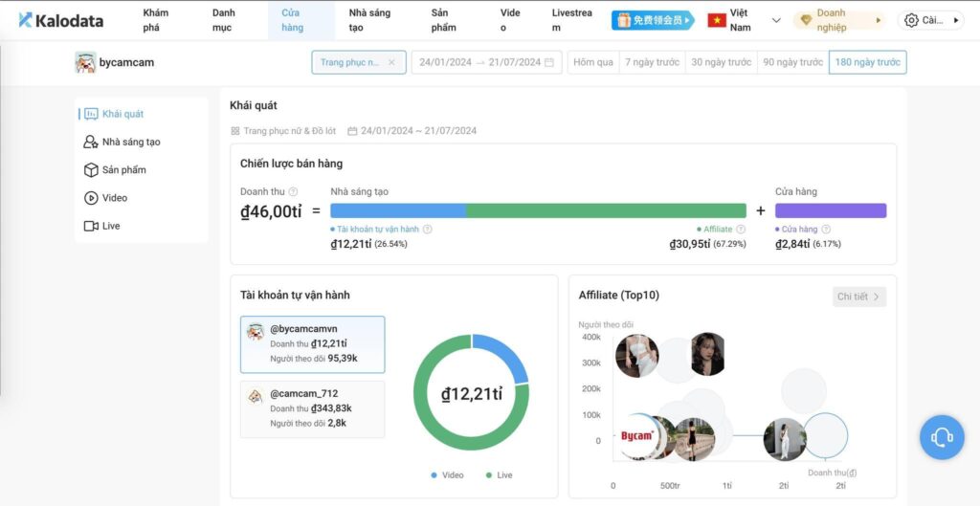Open the customer support headset button
This screenshot has width=980, height=506.
[x=942, y=437]
